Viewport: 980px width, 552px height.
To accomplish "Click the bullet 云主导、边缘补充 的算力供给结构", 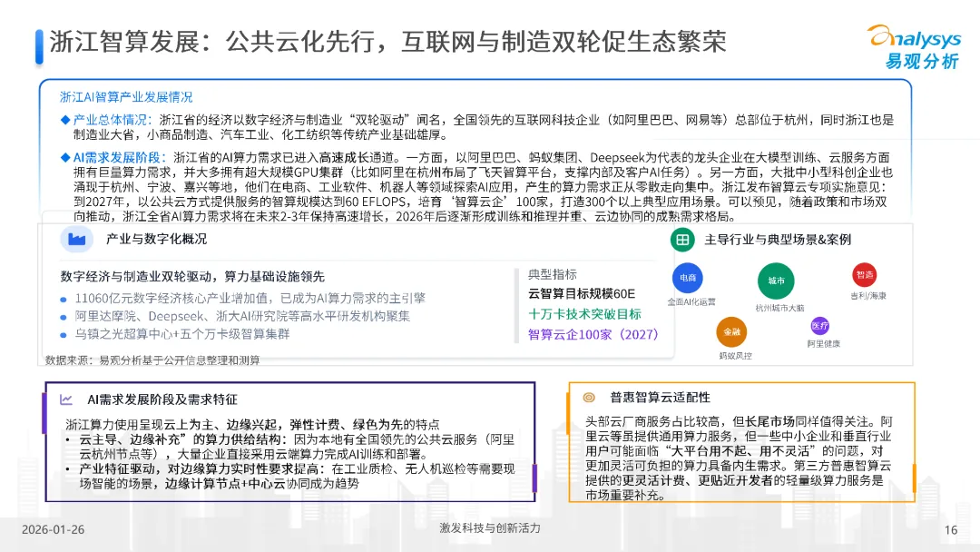I will [x=296, y=447].
